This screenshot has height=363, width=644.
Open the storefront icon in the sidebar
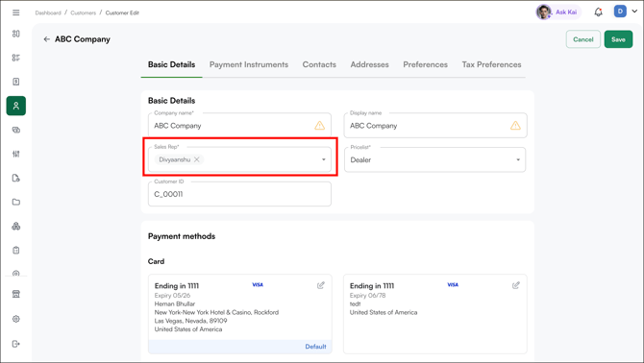(x=16, y=294)
